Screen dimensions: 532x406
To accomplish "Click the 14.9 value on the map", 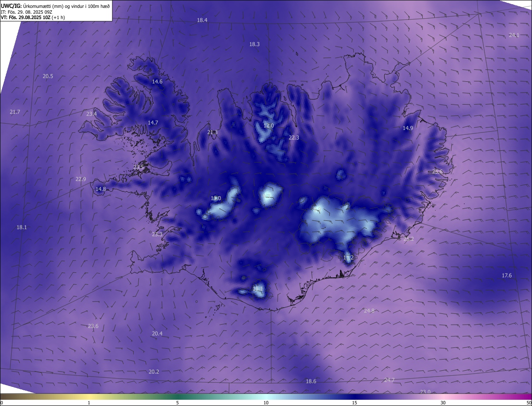I will coord(408,128).
